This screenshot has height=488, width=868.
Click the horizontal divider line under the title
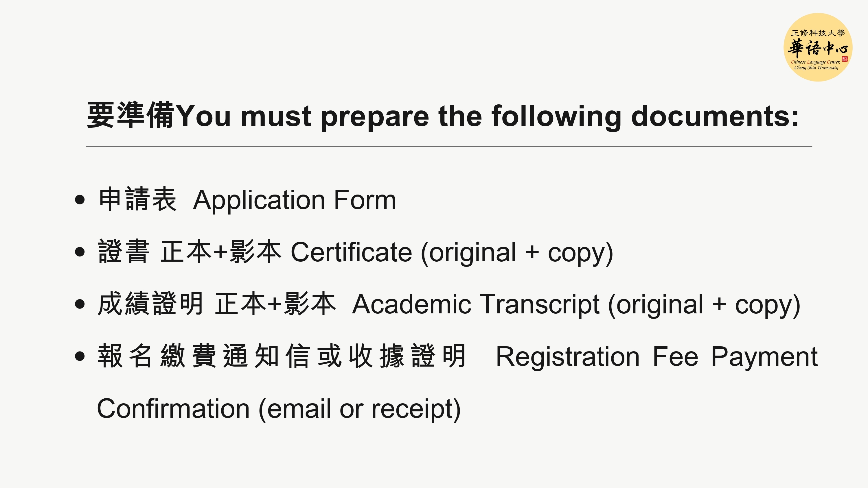pyautogui.click(x=449, y=147)
